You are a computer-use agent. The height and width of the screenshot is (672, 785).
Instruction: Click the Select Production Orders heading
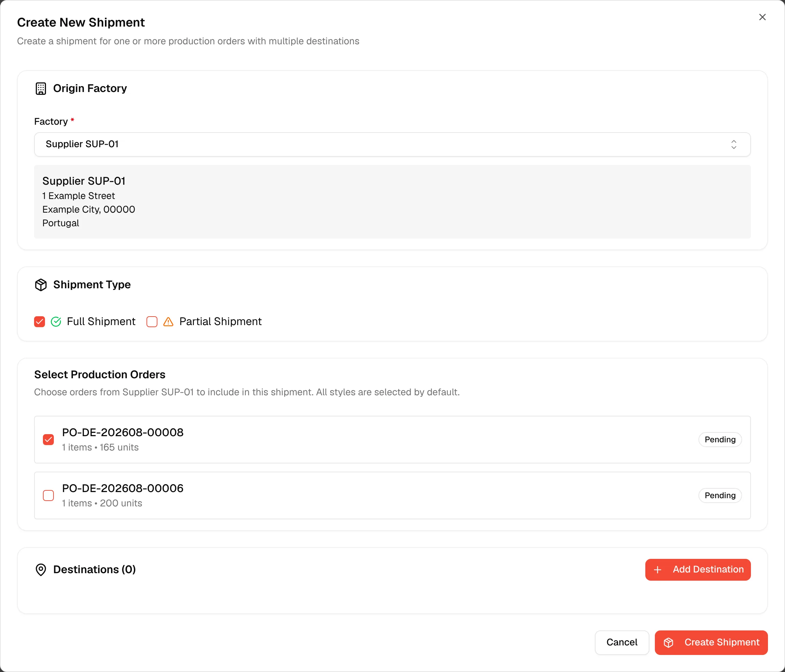pyautogui.click(x=99, y=375)
